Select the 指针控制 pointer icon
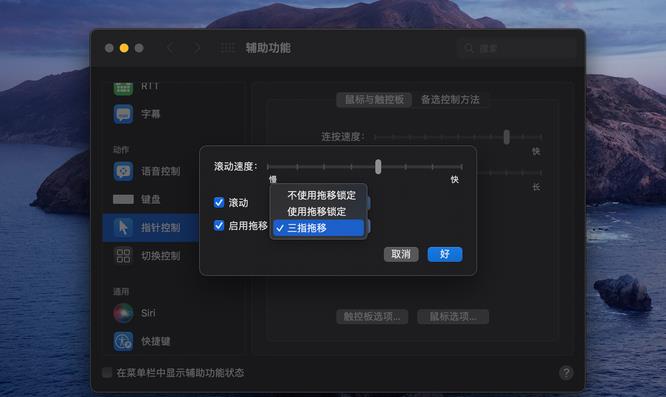This screenshot has height=397, width=666. pyautogui.click(x=123, y=228)
